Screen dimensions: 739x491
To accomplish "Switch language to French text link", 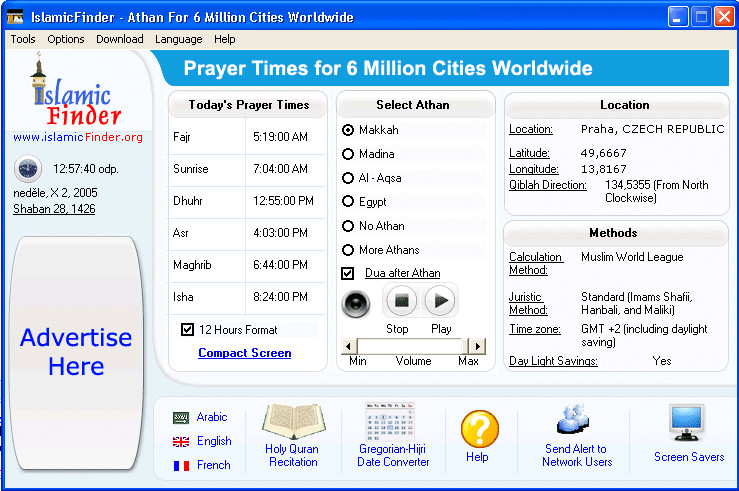I will (x=213, y=465).
